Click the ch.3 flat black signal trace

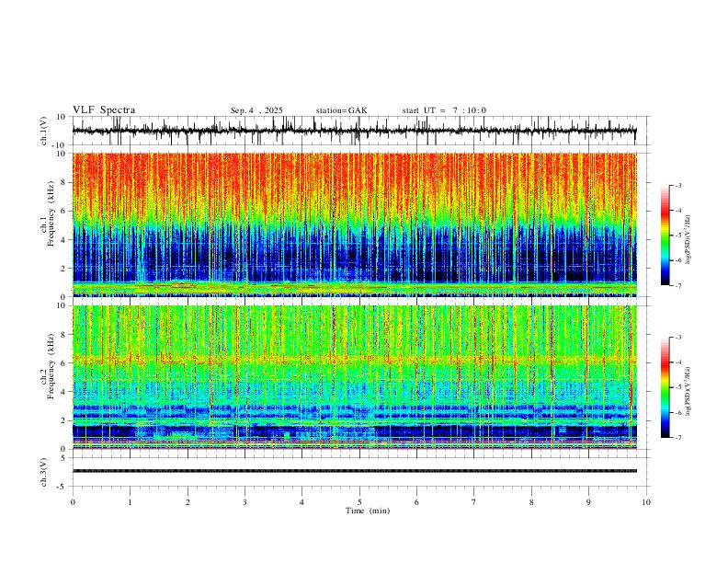354,471
